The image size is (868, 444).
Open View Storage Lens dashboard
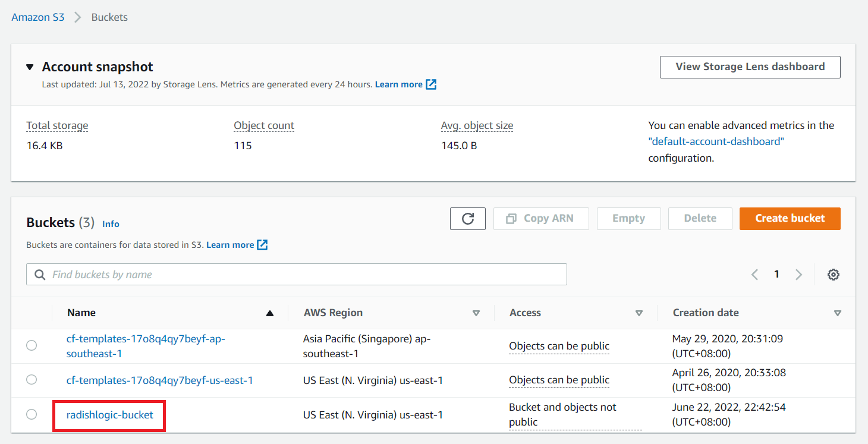(x=750, y=67)
